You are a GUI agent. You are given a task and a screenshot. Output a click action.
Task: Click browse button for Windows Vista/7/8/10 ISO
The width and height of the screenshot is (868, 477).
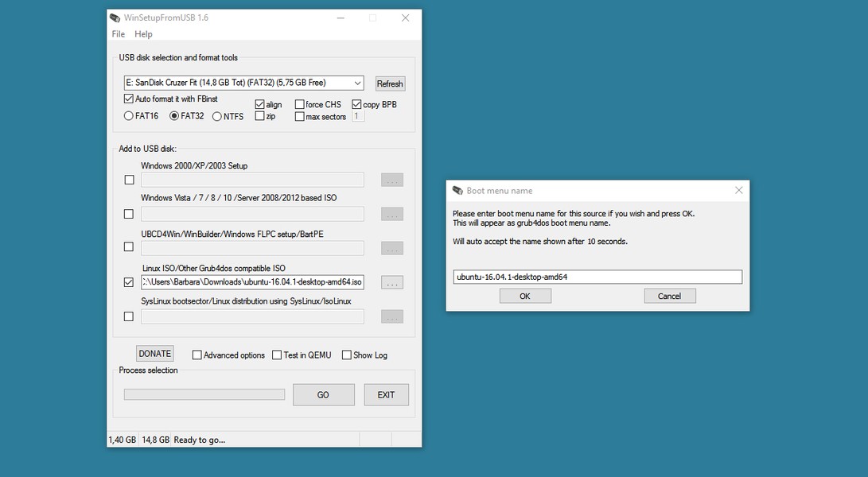(392, 214)
